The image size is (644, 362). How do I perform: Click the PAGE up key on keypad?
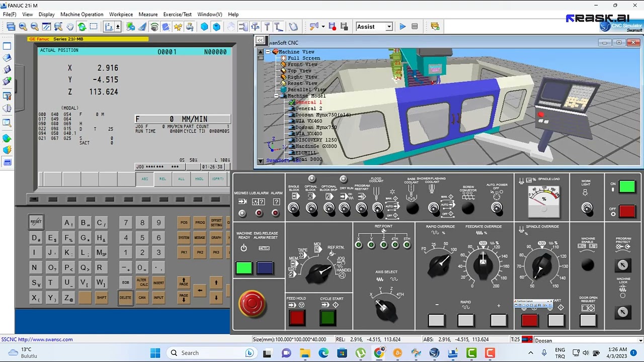point(184,283)
